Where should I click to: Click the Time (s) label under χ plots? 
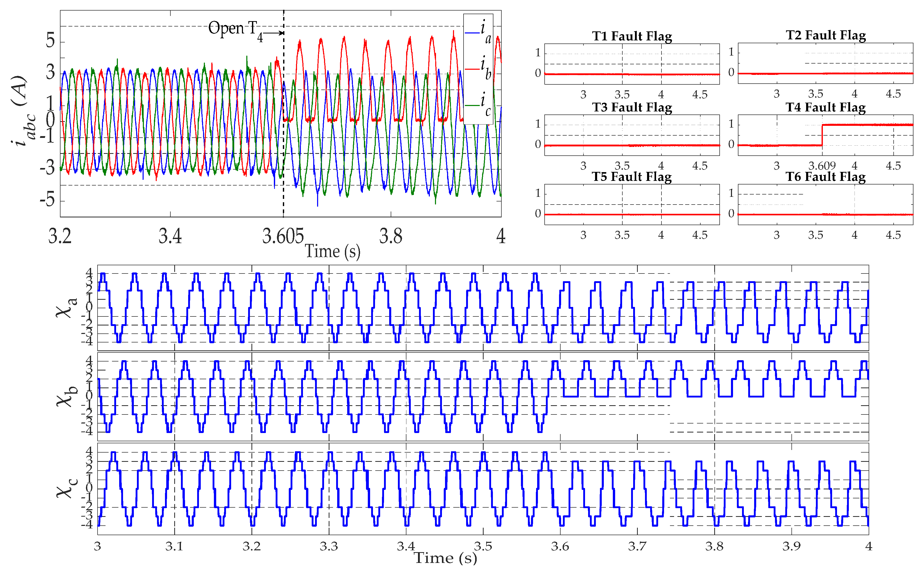click(445, 559)
